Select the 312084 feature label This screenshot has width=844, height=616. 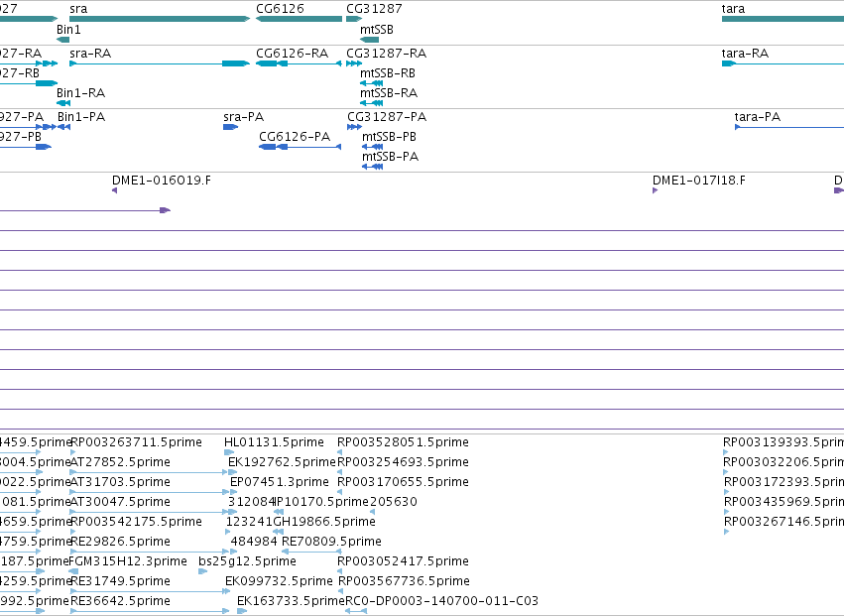(252, 502)
